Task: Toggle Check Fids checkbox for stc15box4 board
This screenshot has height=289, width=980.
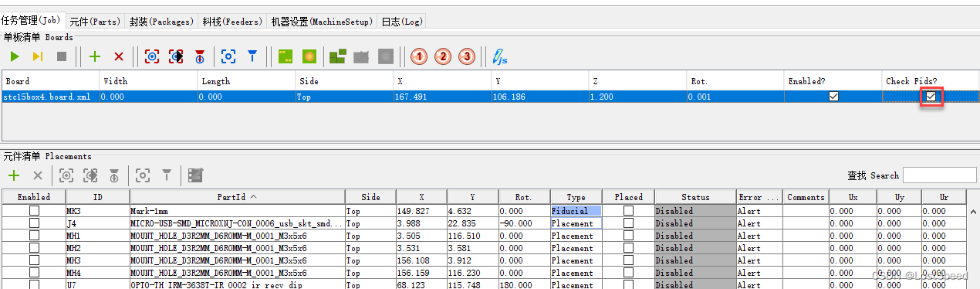Action: coord(931,97)
